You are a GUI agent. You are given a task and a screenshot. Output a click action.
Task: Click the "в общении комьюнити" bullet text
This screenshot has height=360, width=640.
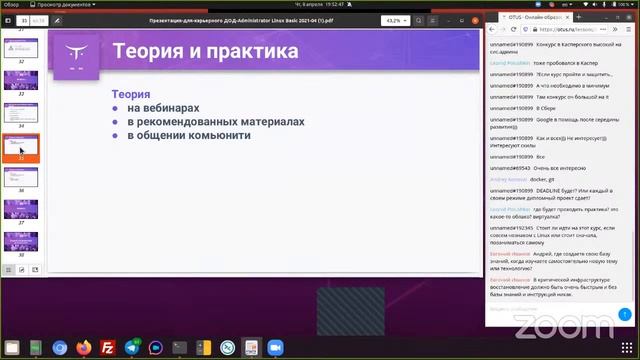tap(189, 135)
